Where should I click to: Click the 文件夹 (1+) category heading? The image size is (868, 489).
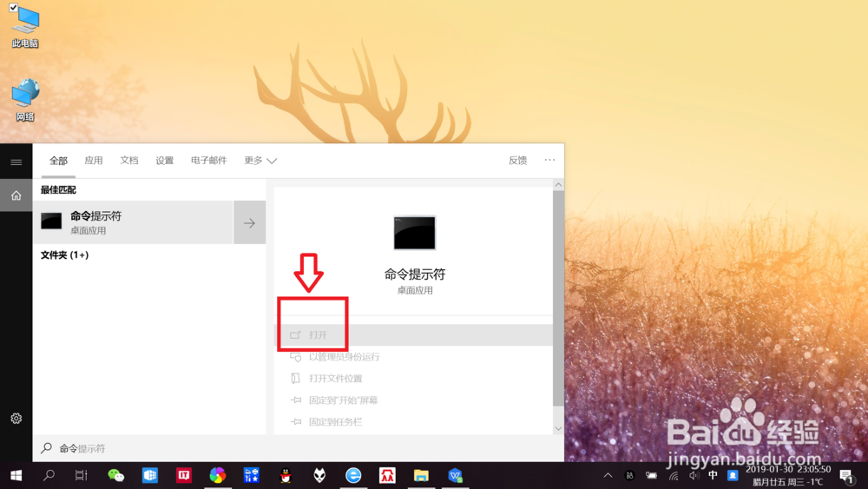coord(65,254)
